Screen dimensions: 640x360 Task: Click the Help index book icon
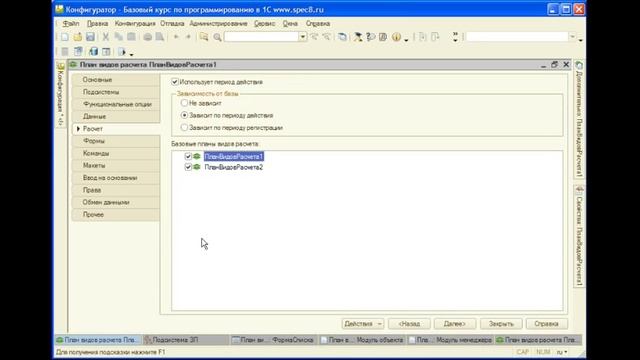(x=383, y=37)
